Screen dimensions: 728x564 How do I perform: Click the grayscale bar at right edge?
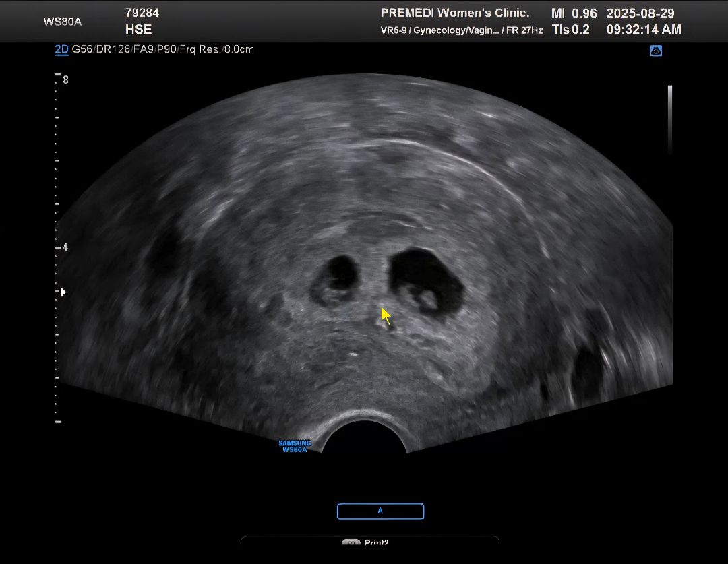[669, 119]
